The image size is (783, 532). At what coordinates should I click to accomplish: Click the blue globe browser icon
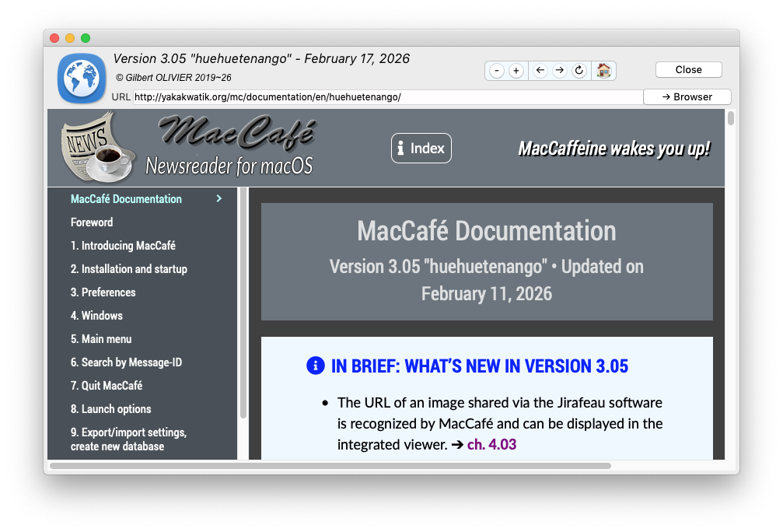[81, 78]
